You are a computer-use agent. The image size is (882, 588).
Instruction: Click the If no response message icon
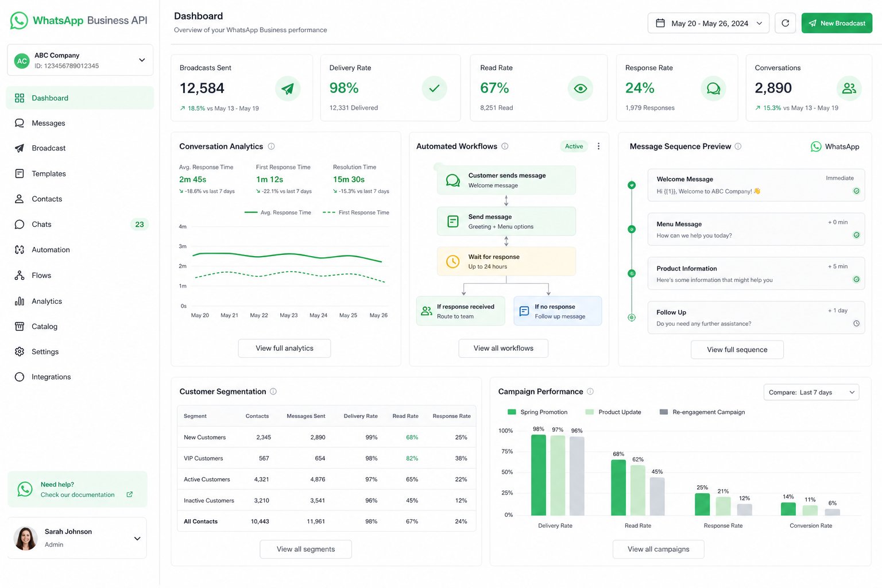tap(524, 311)
